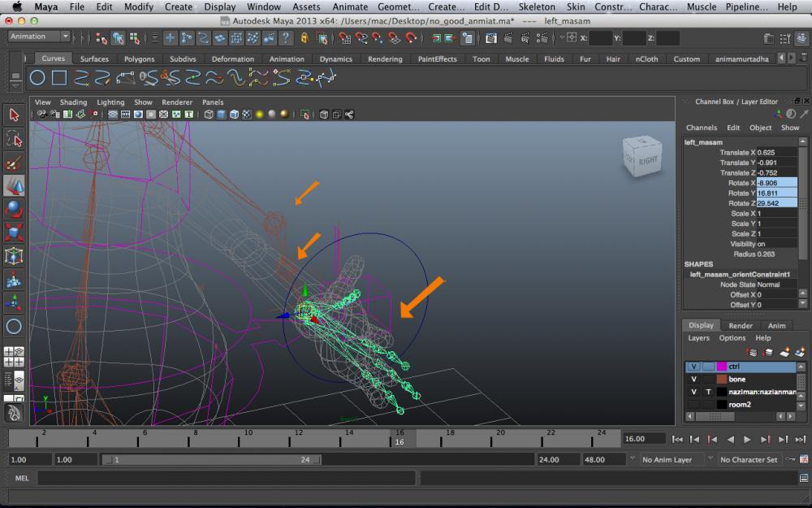The width and height of the screenshot is (812, 508).
Task: Select the Move tool in toolbox
Action: [14, 186]
